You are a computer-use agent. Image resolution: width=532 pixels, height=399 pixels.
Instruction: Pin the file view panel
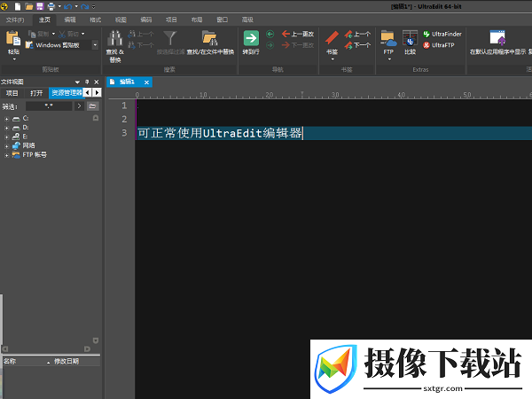(87, 82)
